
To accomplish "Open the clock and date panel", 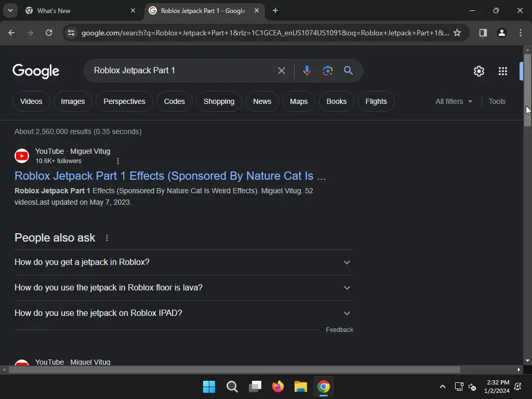I will pyautogui.click(x=497, y=387).
